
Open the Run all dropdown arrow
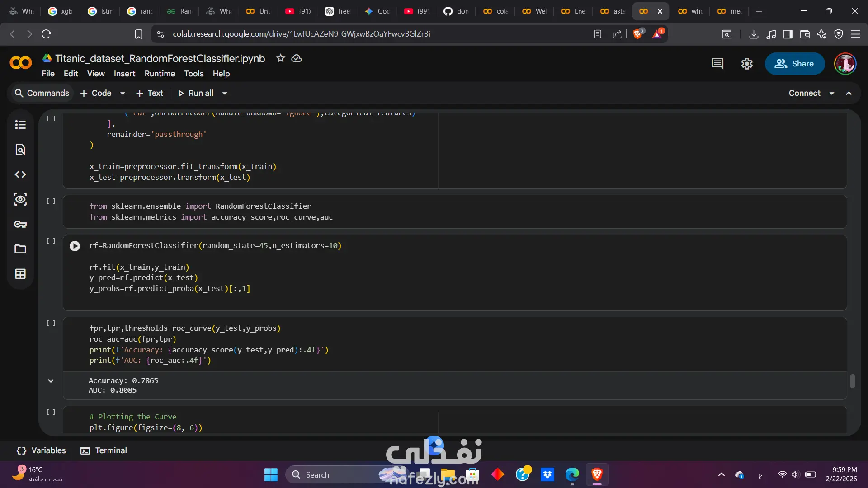pos(225,93)
